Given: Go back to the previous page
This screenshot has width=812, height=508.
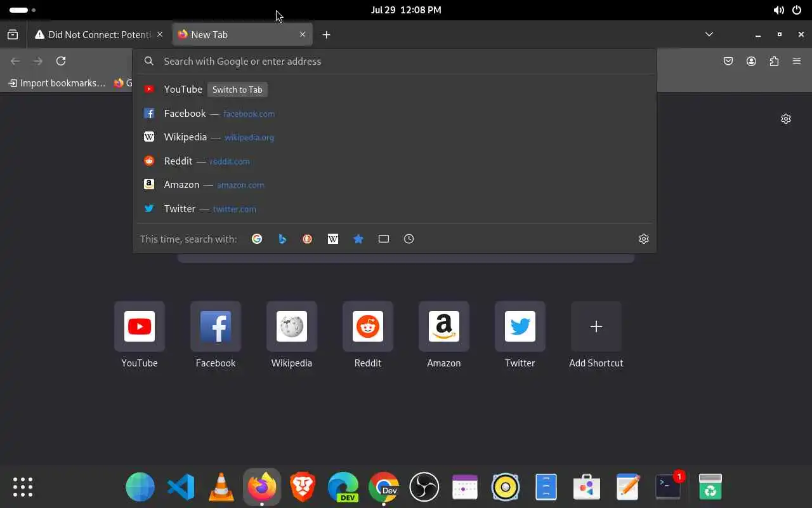Looking at the screenshot, I should pos(15,61).
